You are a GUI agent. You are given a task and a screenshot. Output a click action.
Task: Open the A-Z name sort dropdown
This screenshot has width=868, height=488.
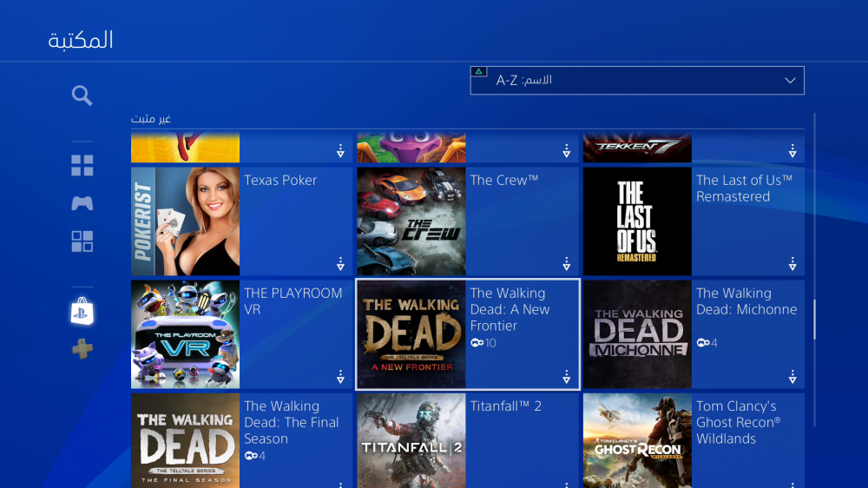click(x=637, y=80)
